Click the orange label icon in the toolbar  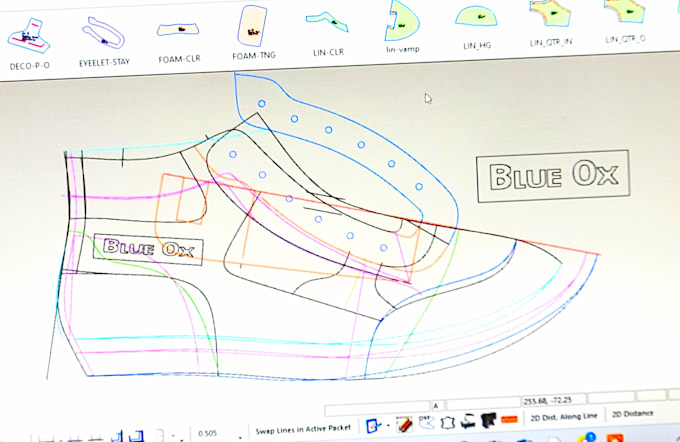pyautogui.click(x=509, y=419)
